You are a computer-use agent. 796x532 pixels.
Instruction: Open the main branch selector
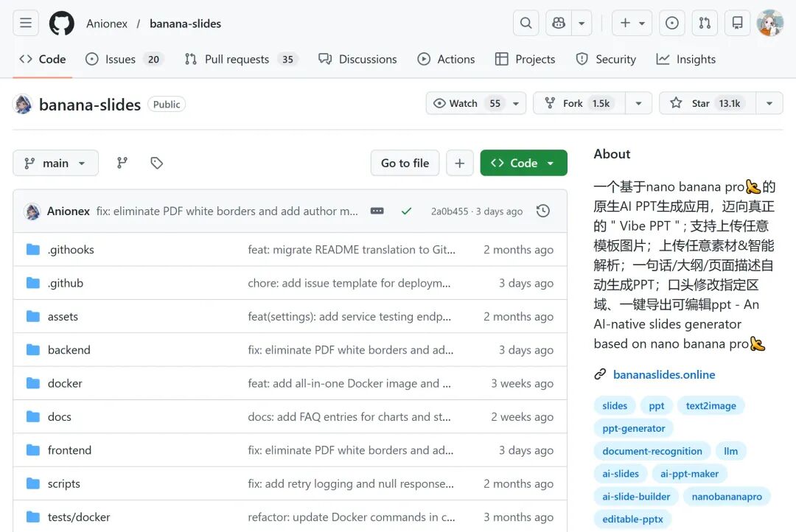coord(55,163)
